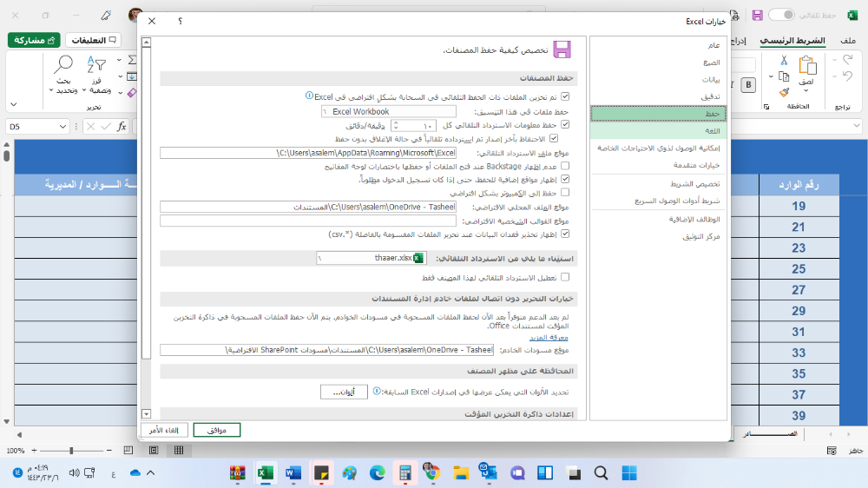
Task: Toggle save to Computer by default checkbox
Action: point(565,192)
